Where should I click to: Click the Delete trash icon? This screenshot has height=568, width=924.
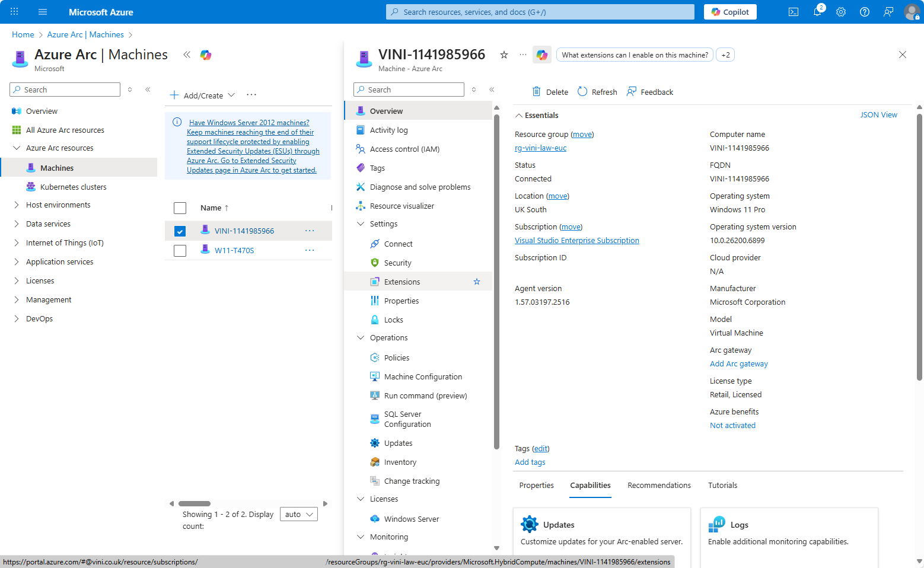[537, 92]
